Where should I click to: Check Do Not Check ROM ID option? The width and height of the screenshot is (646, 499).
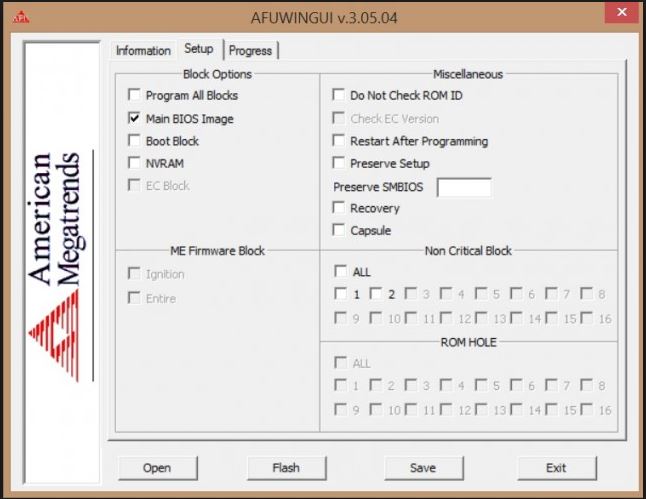click(339, 95)
